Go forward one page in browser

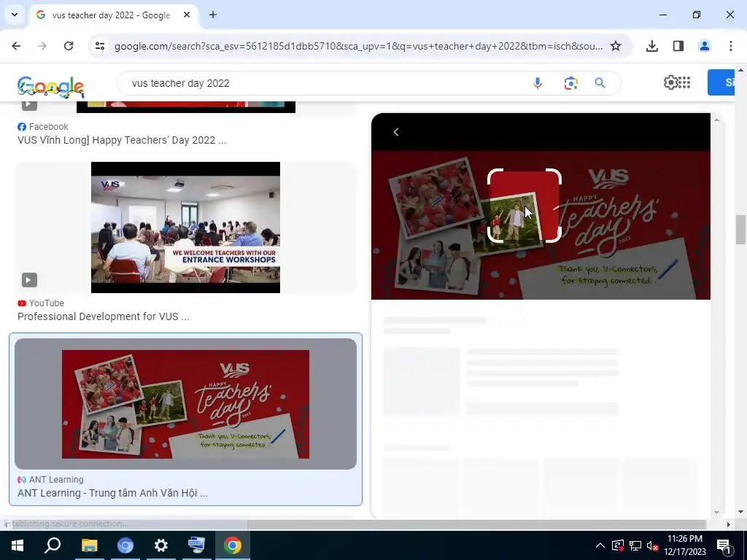click(x=42, y=46)
